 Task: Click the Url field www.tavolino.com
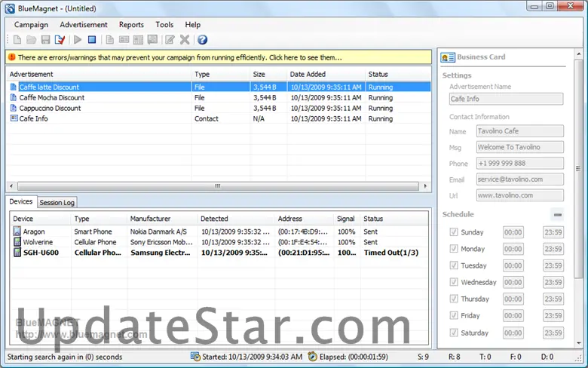(520, 195)
